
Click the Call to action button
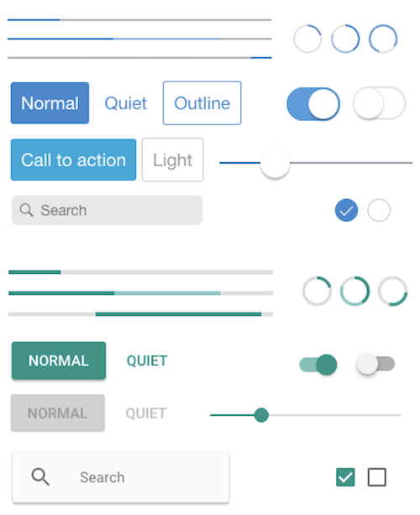(x=74, y=160)
